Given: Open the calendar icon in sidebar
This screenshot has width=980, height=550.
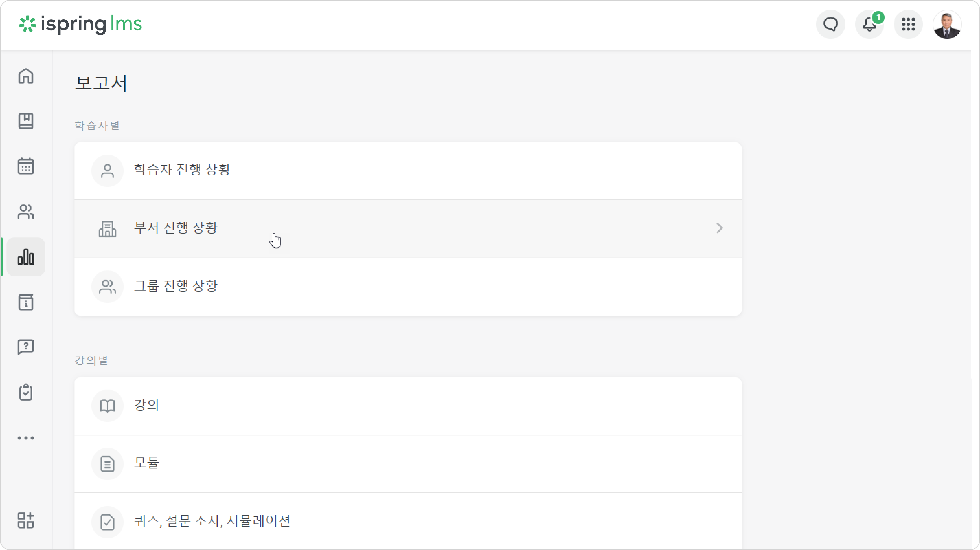Looking at the screenshot, I should [26, 166].
